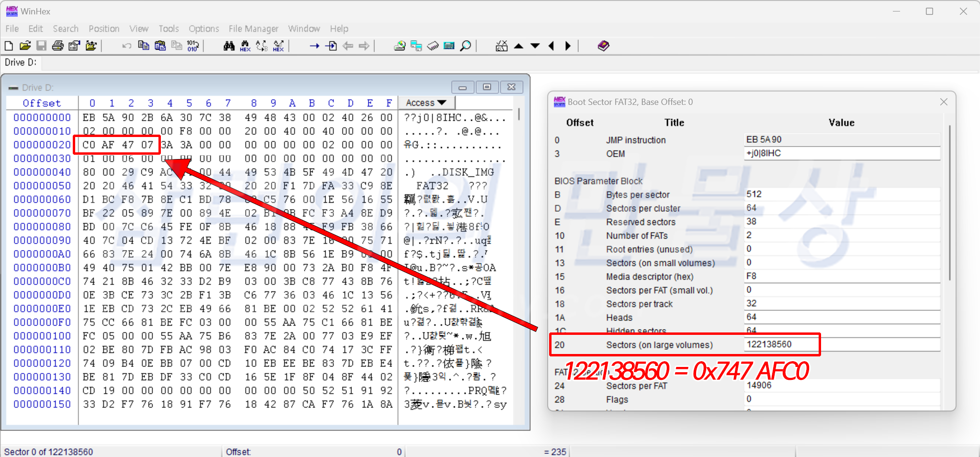Open the File Manager menu

[x=253, y=29]
